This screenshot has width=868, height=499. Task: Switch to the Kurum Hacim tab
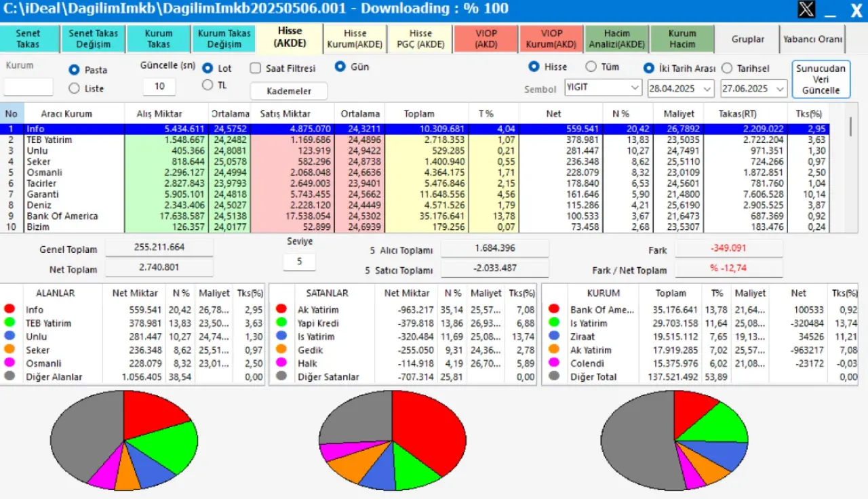682,39
